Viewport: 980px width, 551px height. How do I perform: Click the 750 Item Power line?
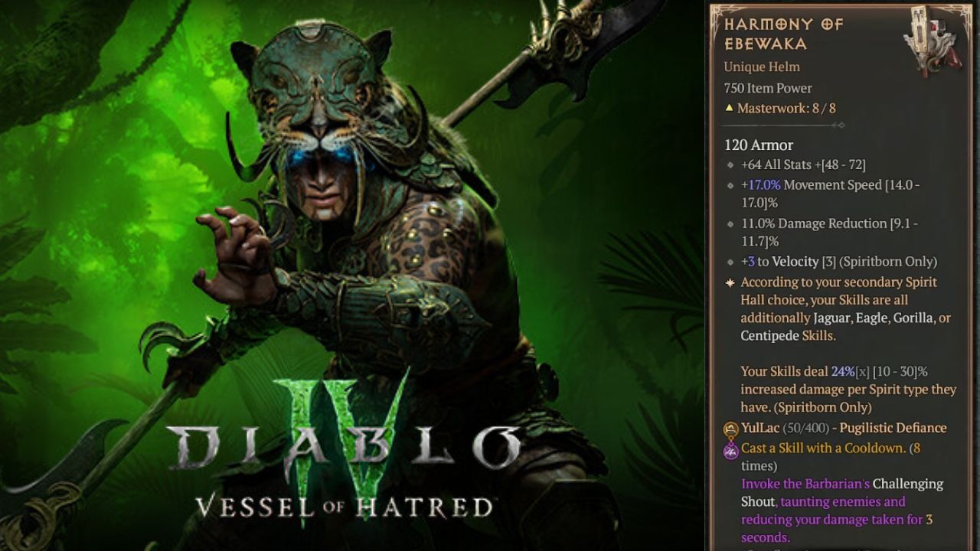point(768,88)
